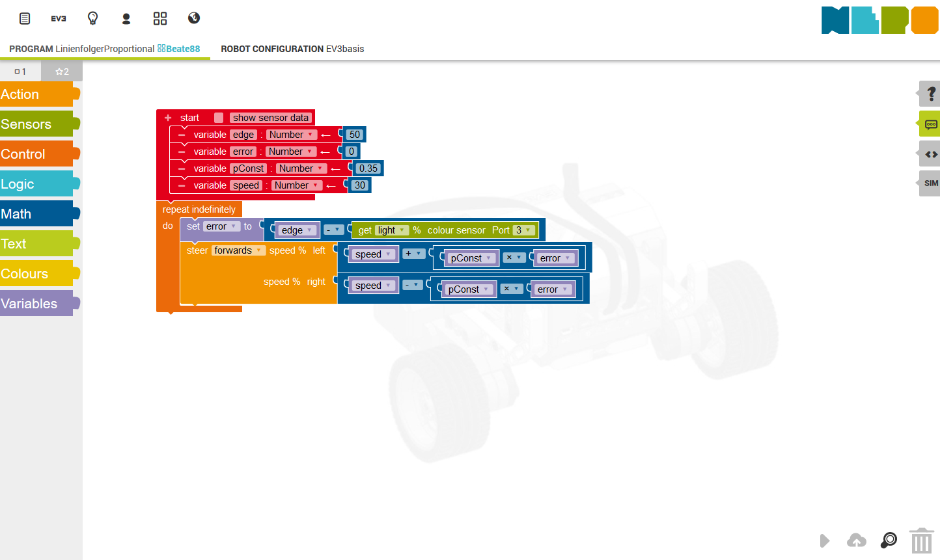Screen dimensions: 940x560
Task: Show the source code view panel
Action: (x=930, y=154)
